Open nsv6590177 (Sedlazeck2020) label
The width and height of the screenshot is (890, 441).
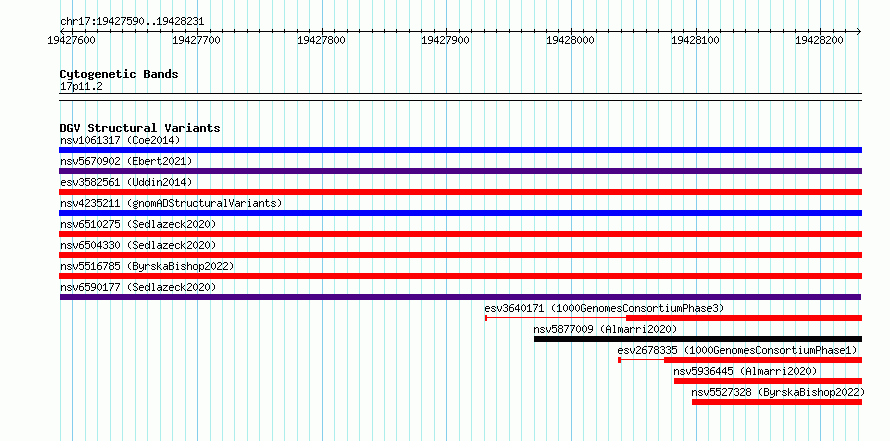(138, 287)
